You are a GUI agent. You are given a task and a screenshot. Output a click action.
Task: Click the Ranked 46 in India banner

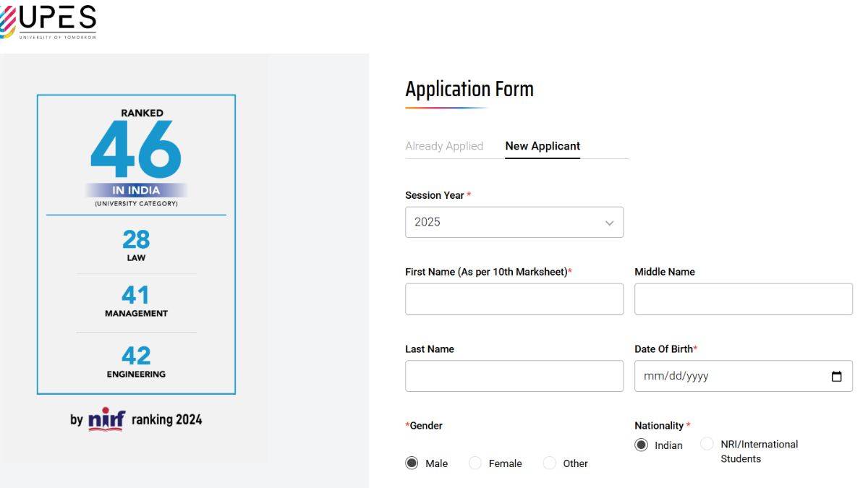point(136,152)
